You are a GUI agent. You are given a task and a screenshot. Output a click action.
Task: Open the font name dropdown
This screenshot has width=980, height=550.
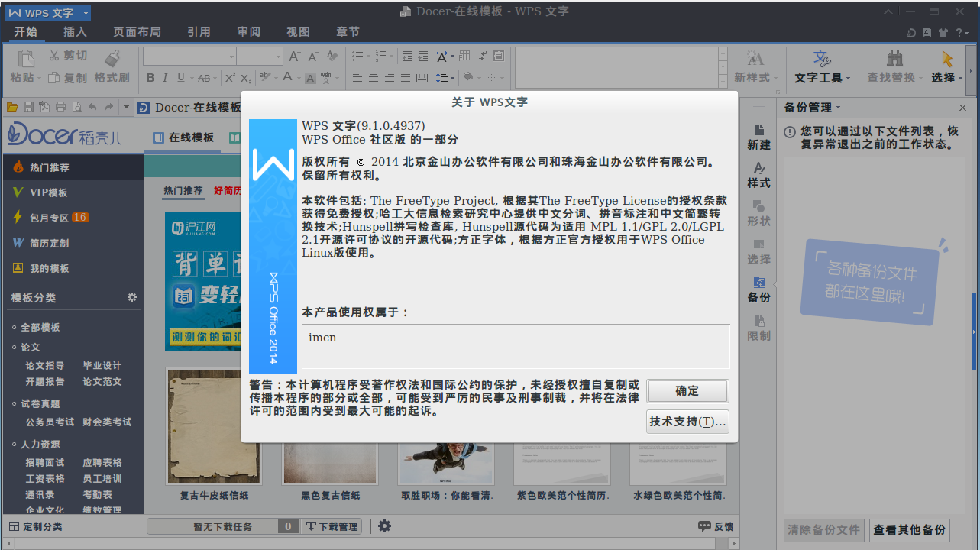[x=232, y=57]
